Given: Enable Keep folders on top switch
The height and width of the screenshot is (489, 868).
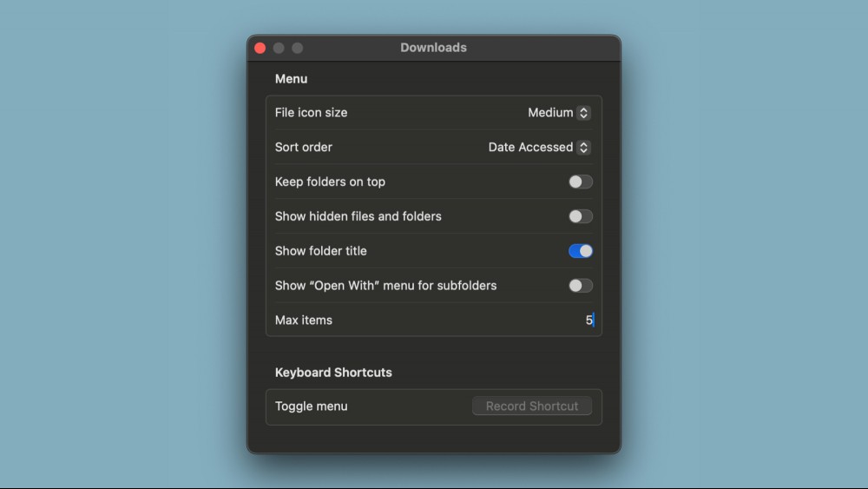Looking at the screenshot, I should [x=580, y=182].
